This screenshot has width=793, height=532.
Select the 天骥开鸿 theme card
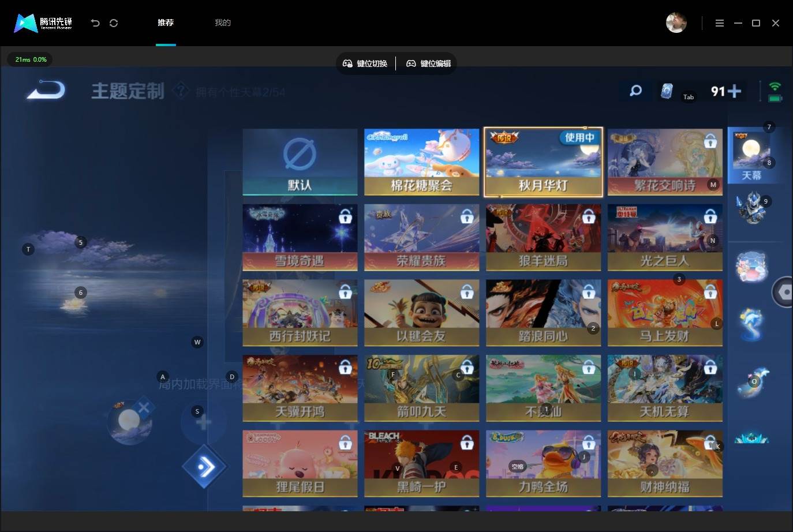pyautogui.click(x=300, y=388)
